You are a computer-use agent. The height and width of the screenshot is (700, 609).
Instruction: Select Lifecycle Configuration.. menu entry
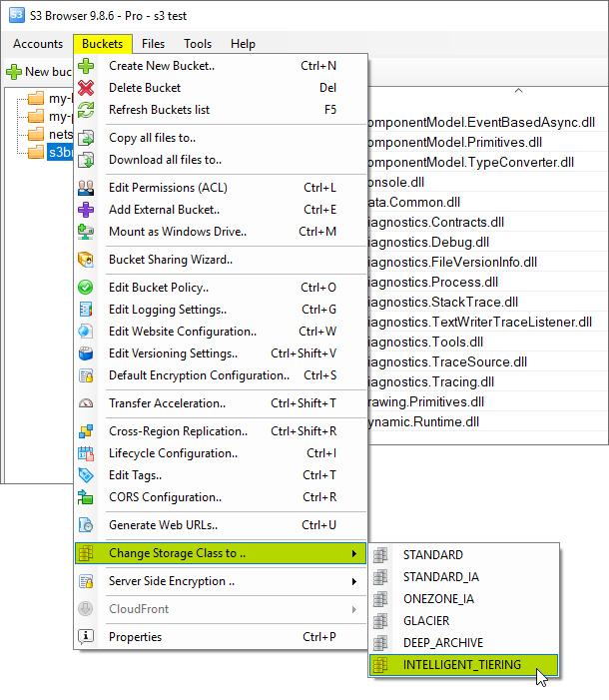pos(221,453)
